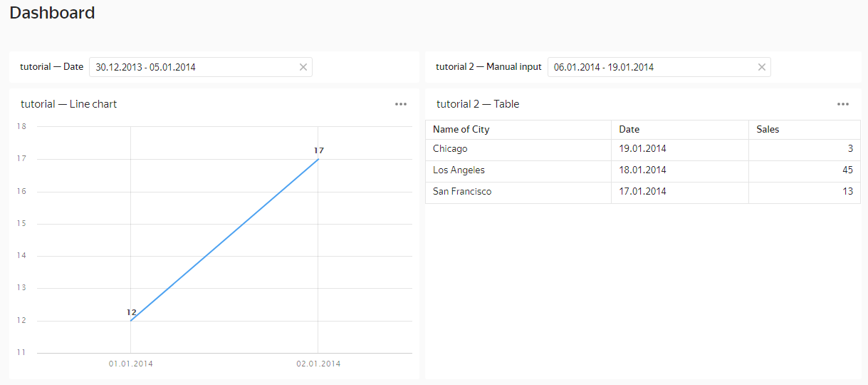Open the Line chart three-dot menu
This screenshot has height=385, width=868.
coord(401,104)
